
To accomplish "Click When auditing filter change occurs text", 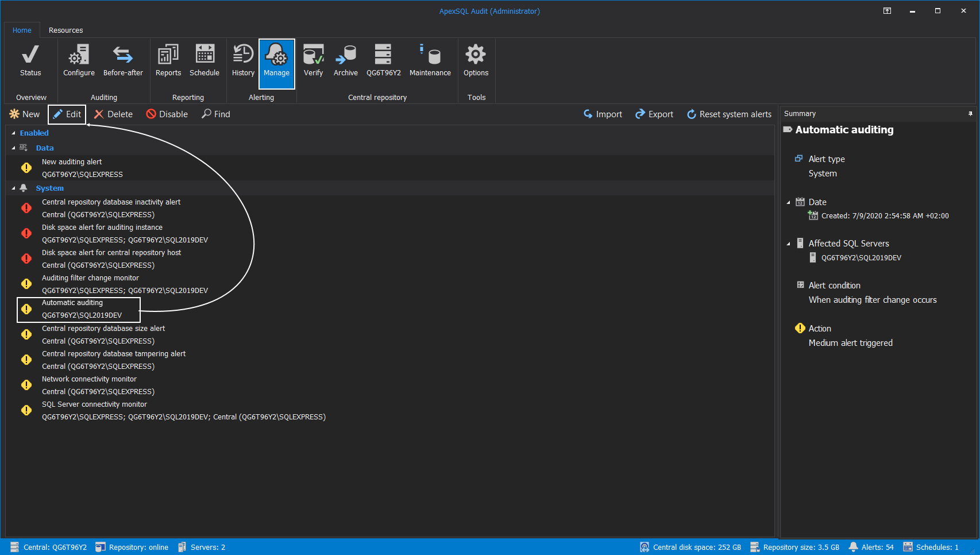I will coord(873,300).
